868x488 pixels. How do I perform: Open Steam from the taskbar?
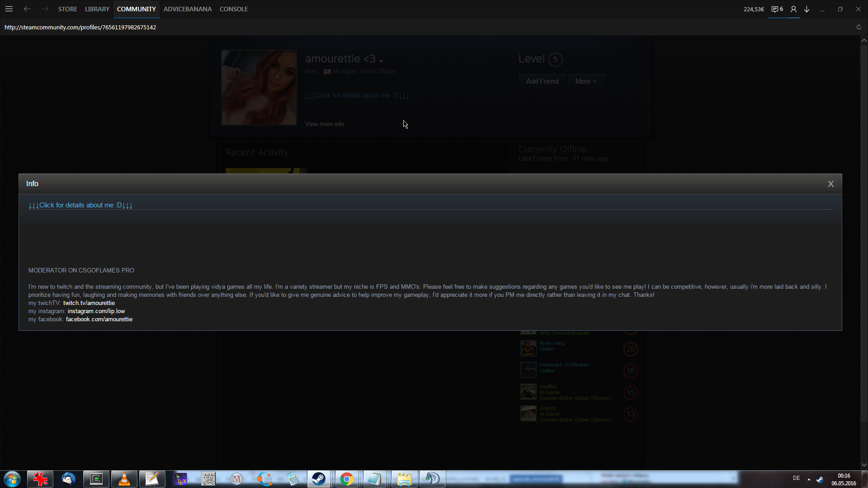319,479
